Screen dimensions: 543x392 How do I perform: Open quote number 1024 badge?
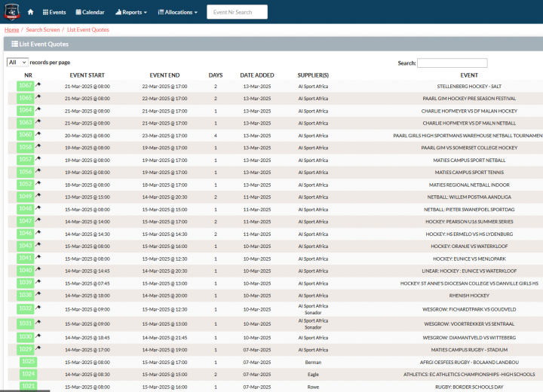click(29, 374)
